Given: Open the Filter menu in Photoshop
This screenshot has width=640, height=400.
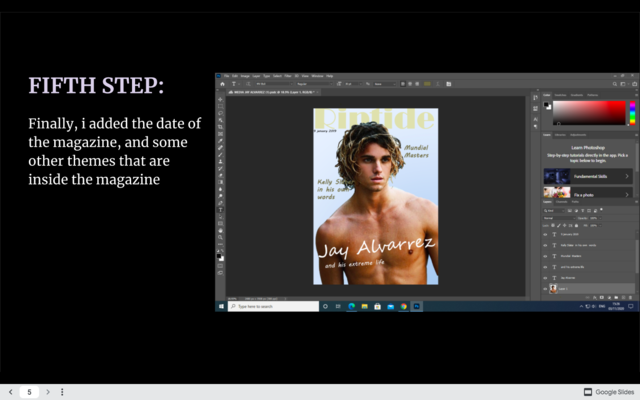Looking at the screenshot, I should [x=288, y=76].
